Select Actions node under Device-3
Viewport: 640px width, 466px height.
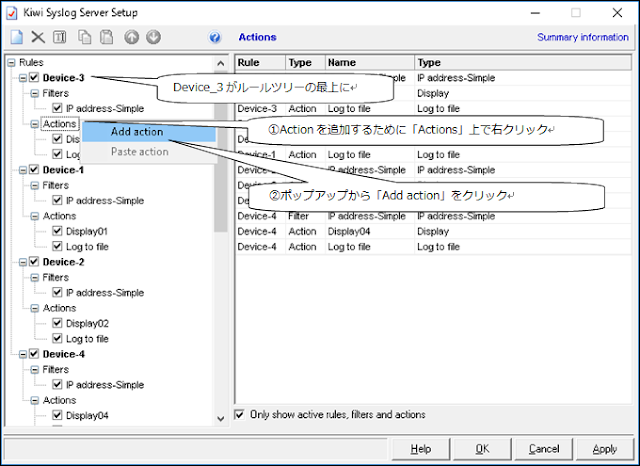pyautogui.click(x=60, y=124)
